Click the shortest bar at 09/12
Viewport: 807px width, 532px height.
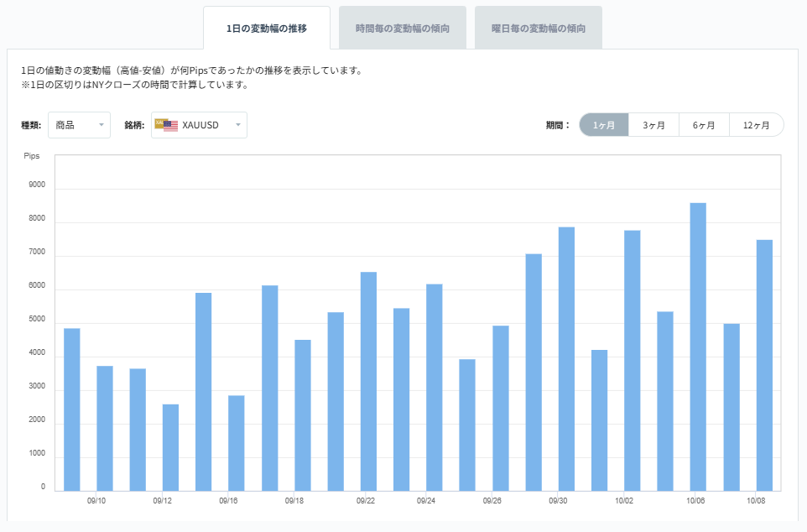[x=170, y=447]
